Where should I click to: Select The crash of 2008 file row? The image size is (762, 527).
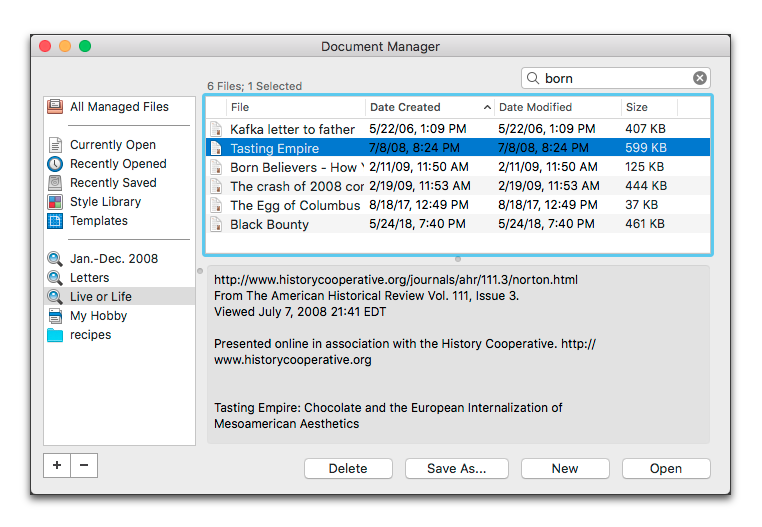458,186
